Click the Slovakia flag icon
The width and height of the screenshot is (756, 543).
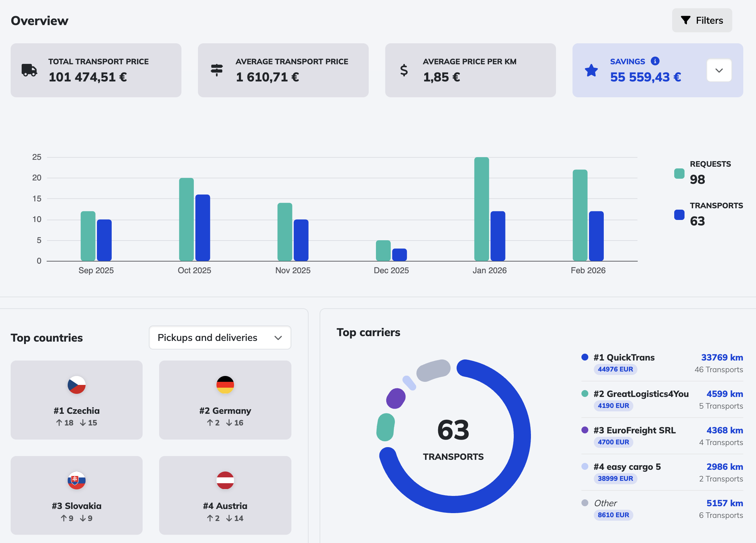[76, 480]
